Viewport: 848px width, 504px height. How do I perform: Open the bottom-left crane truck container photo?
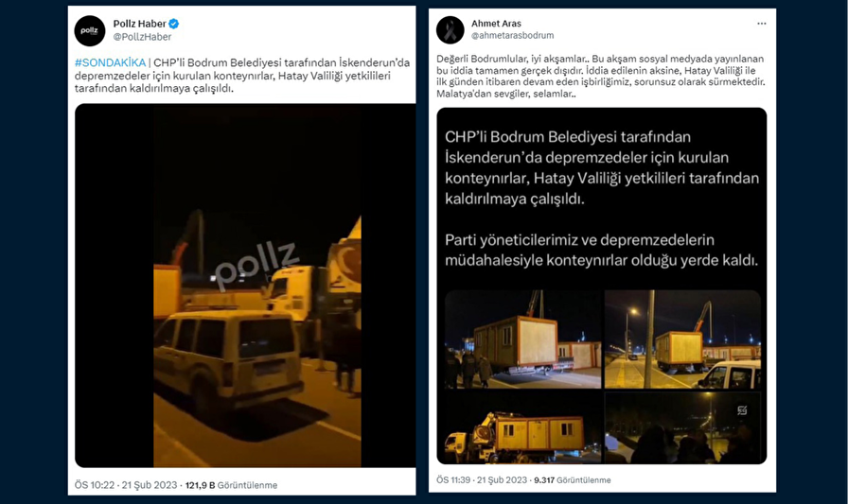pyautogui.click(x=522, y=427)
